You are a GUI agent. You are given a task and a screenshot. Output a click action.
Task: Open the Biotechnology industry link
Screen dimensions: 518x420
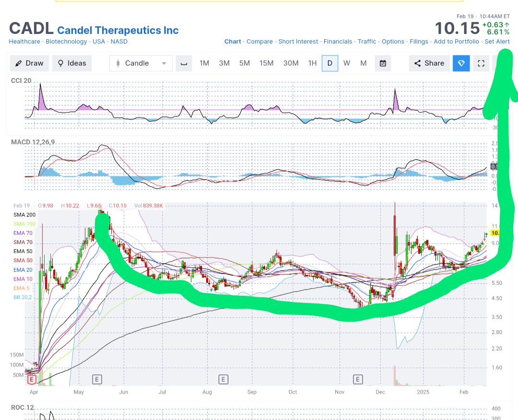pyautogui.click(x=66, y=42)
